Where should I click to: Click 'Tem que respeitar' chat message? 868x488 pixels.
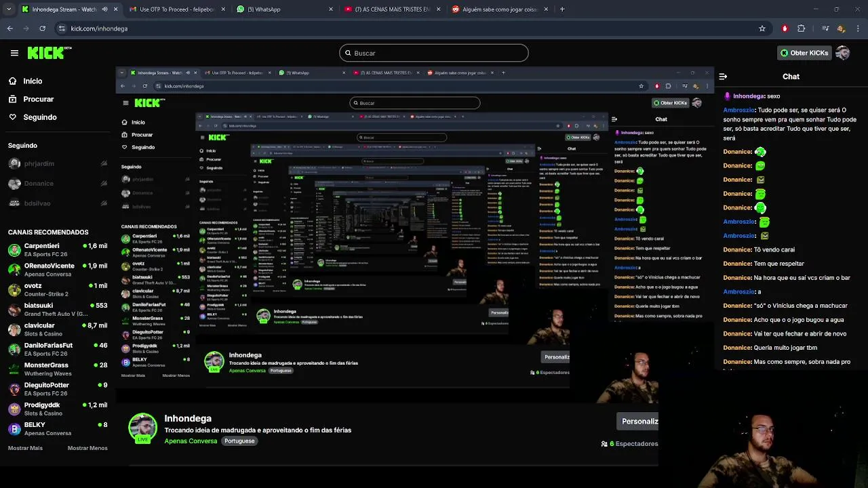[778, 264]
